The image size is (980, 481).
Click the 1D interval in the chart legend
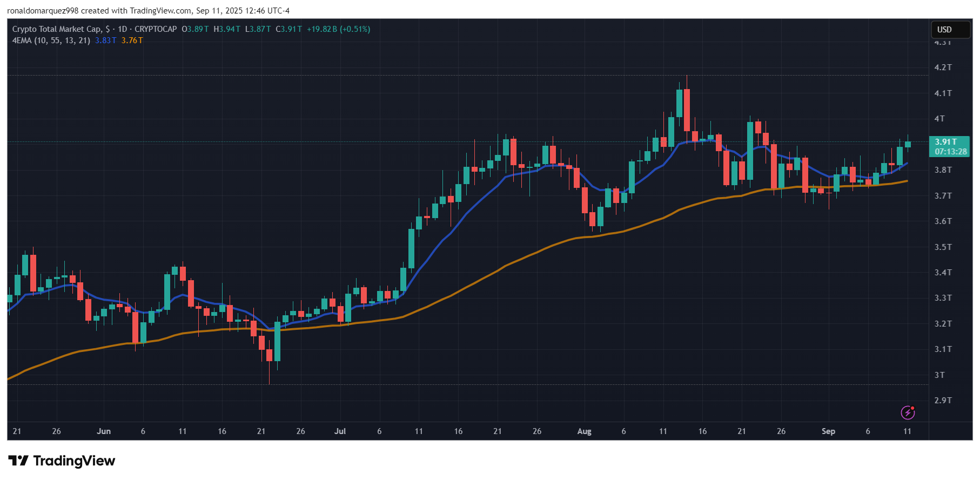122,29
